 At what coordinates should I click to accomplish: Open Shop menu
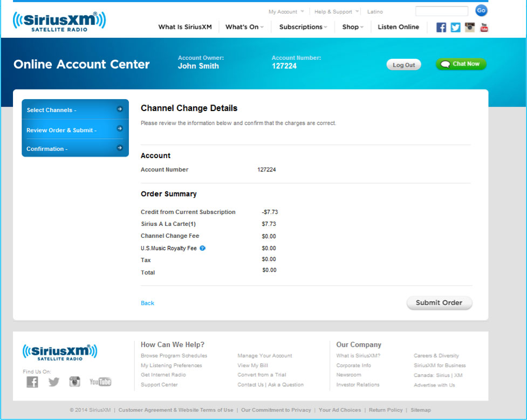353,27
